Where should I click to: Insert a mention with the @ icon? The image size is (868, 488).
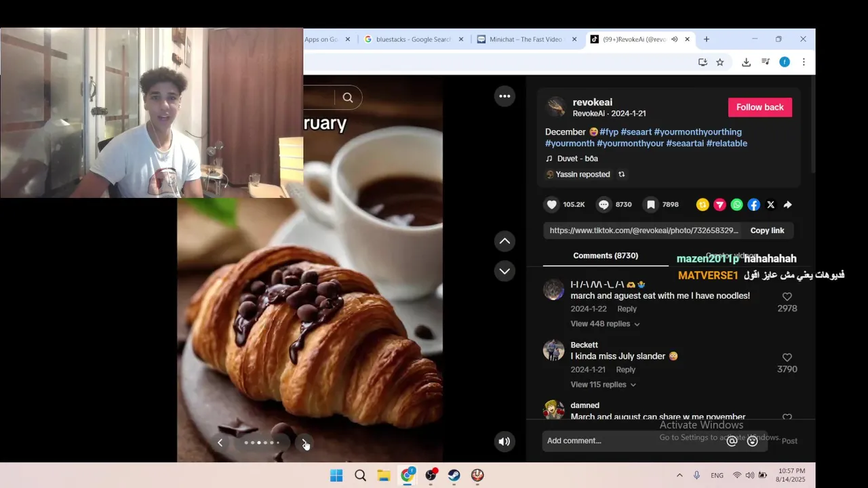coord(732,441)
